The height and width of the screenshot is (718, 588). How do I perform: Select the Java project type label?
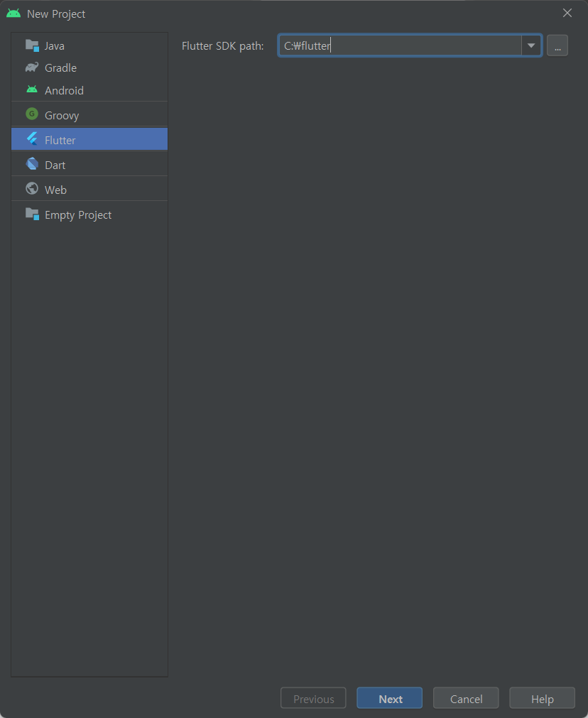55,46
